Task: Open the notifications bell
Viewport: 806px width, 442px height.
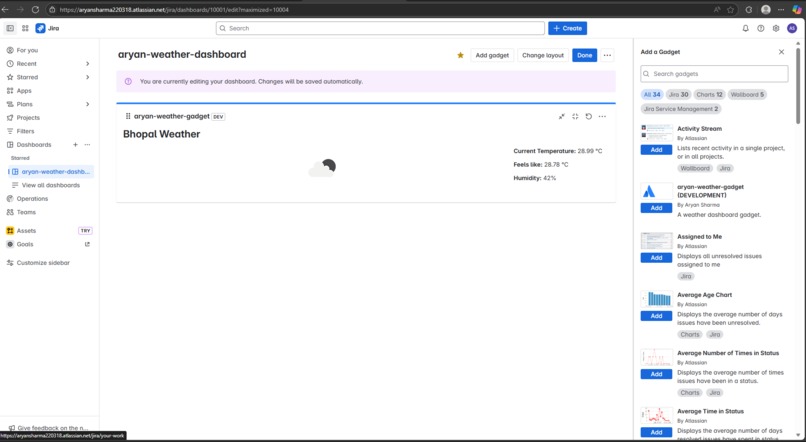Action: (x=745, y=28)
